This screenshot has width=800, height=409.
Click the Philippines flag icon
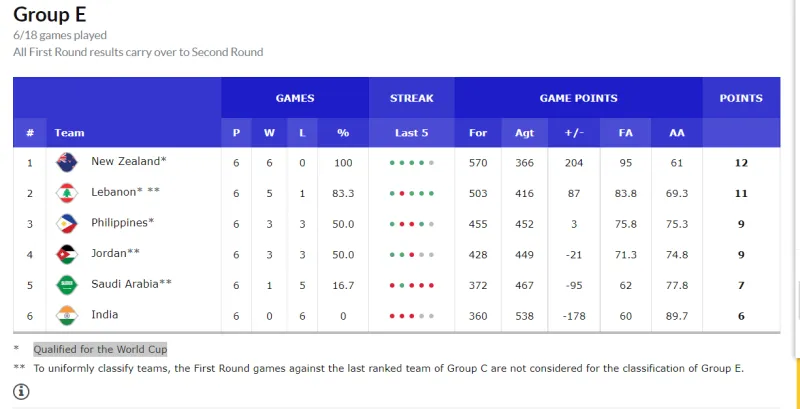(x=66, y=223)
